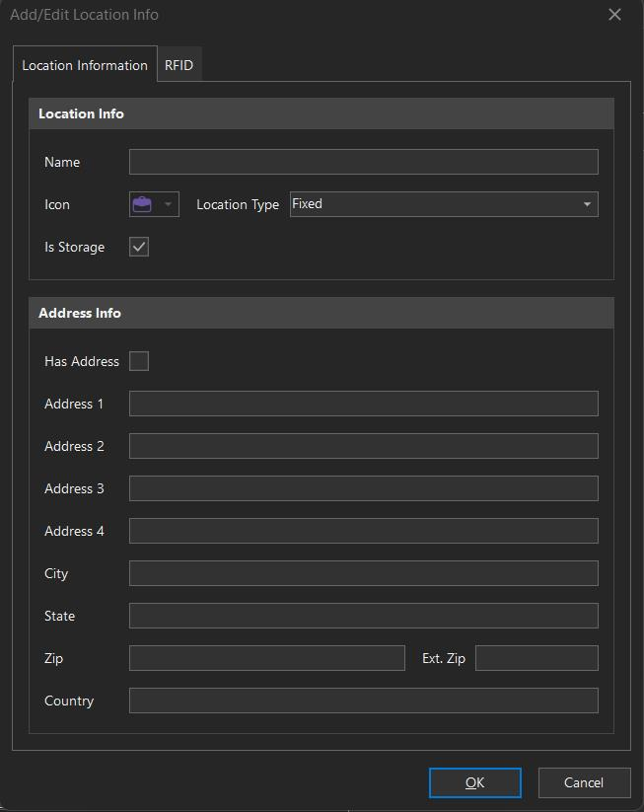
Task: Click into the Address 1 field
Action: (x=363, y=404)
